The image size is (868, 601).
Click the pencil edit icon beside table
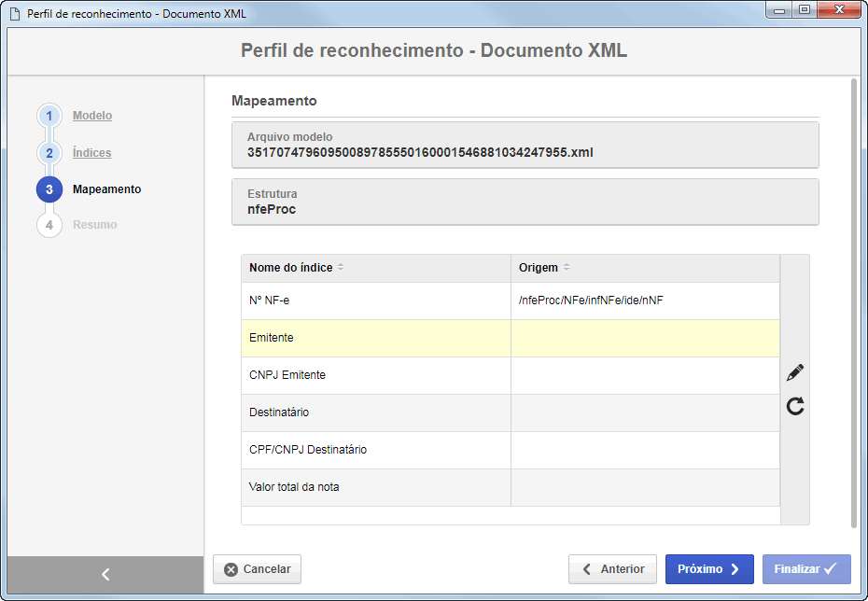coord(795,372)
